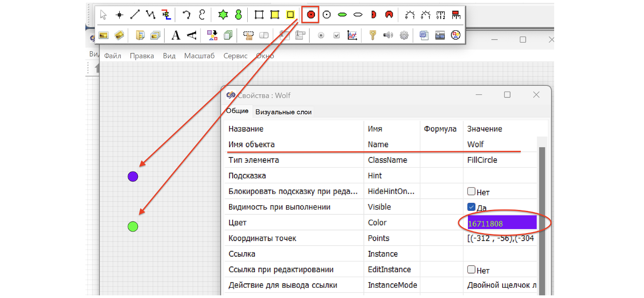Open the Правка menu
Screen dimensions: 644x298
pos(142,56)
